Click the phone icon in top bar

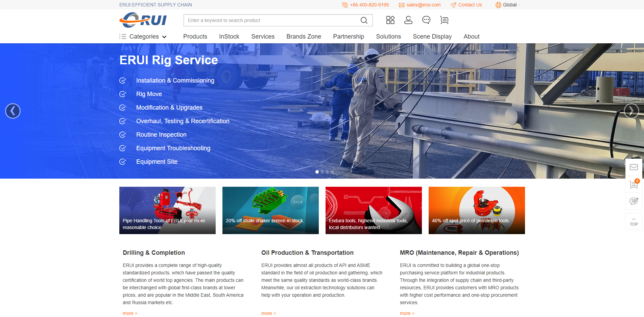(345, 5)
